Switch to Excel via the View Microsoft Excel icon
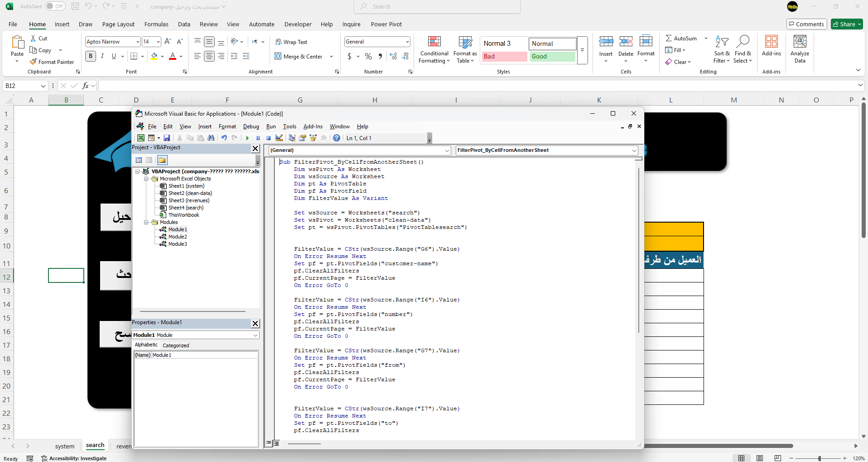This screenshot has width=868, height=462. (x=141, y=138)
